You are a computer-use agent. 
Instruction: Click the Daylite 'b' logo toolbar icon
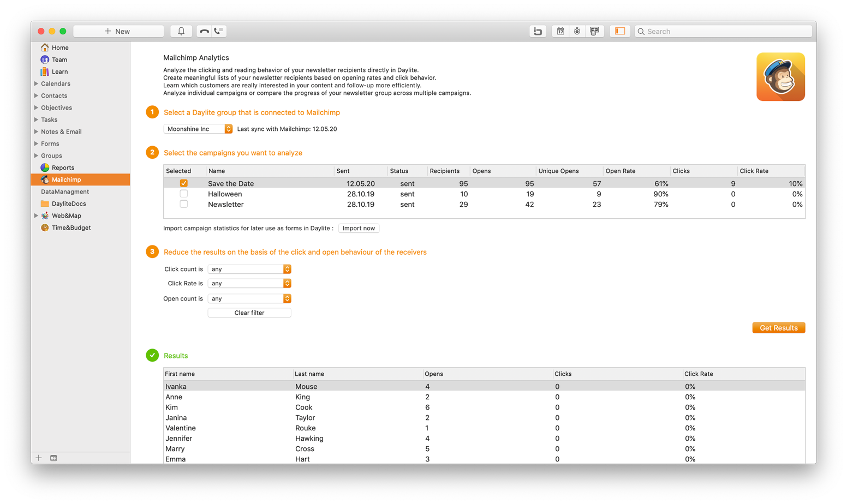538,31
